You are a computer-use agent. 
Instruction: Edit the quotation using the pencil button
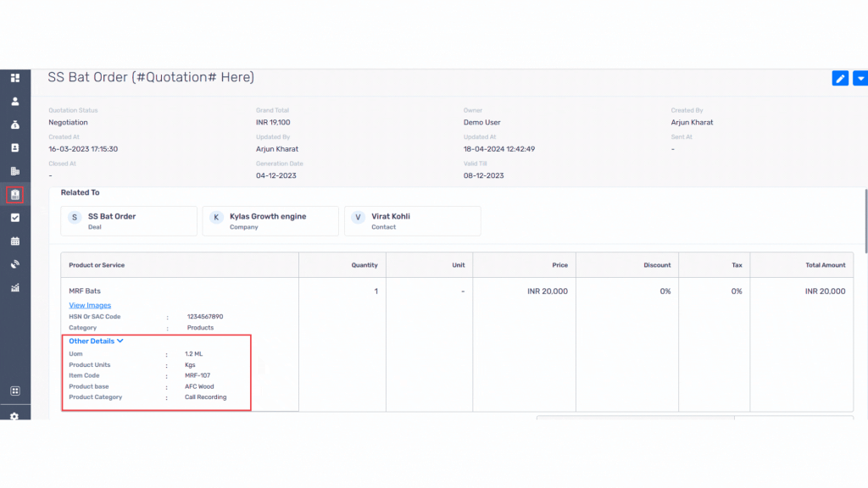tap(839, 78)
